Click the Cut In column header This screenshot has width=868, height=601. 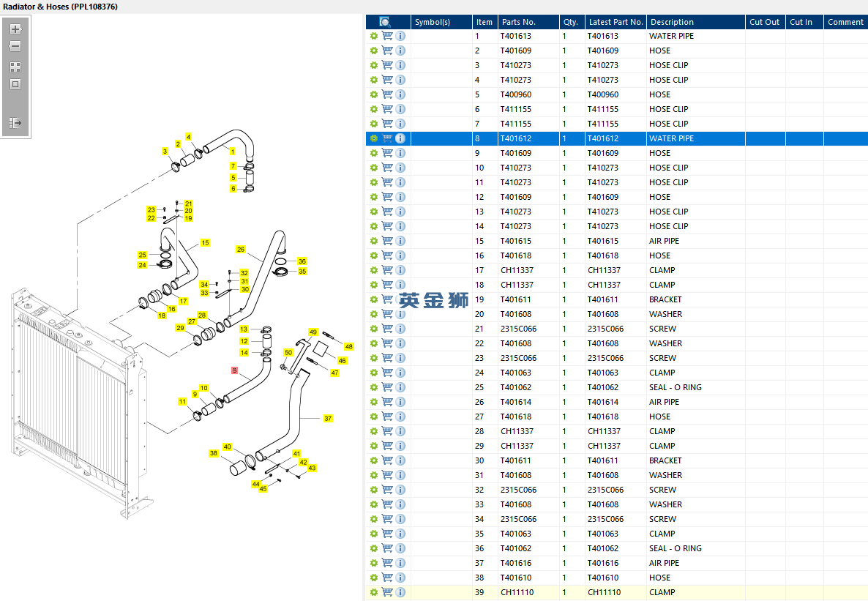coord(804,22)
